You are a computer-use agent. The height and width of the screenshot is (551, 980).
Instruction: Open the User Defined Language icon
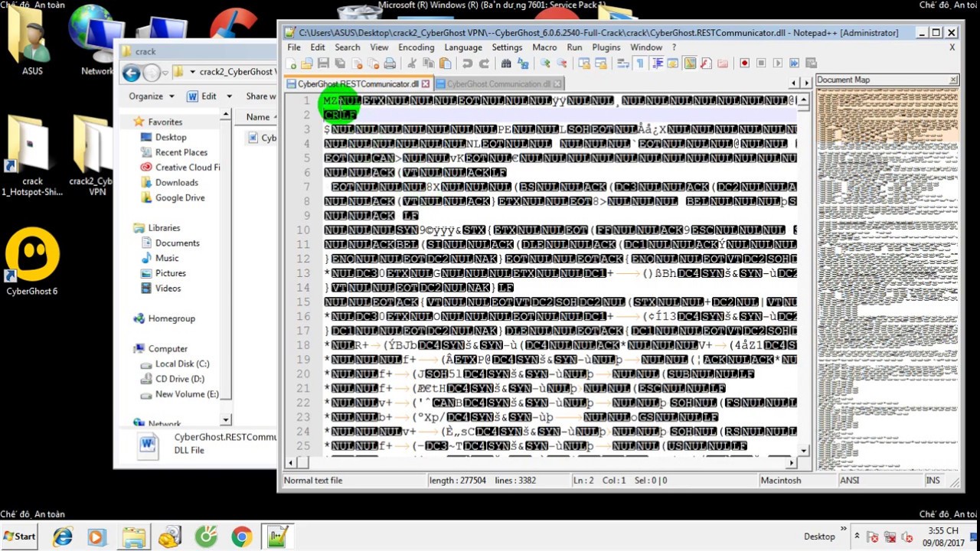[x=673, y=63]
